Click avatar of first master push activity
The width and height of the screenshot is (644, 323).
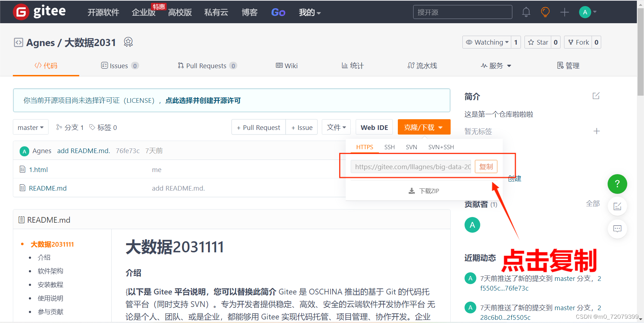470,278
